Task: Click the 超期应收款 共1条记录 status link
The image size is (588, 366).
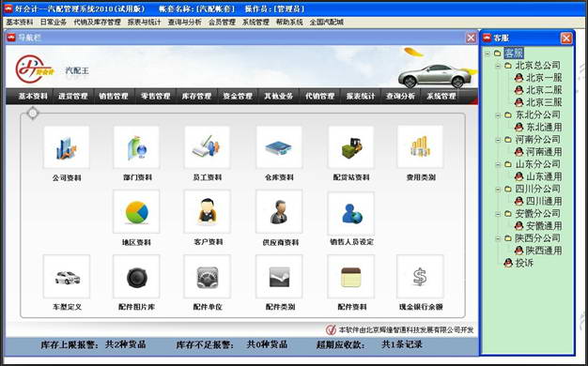Action: (369, 344)
